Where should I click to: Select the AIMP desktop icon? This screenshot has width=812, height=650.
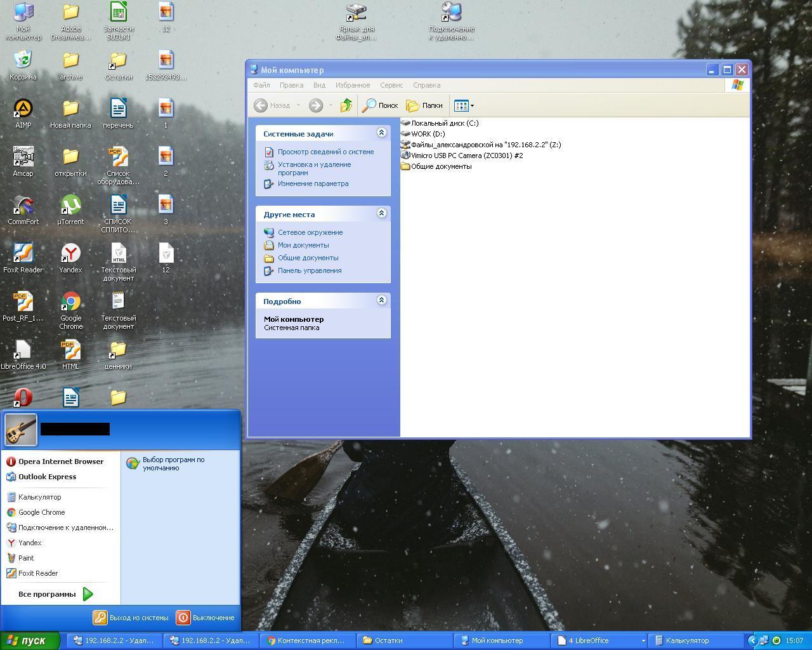point(23,110)
